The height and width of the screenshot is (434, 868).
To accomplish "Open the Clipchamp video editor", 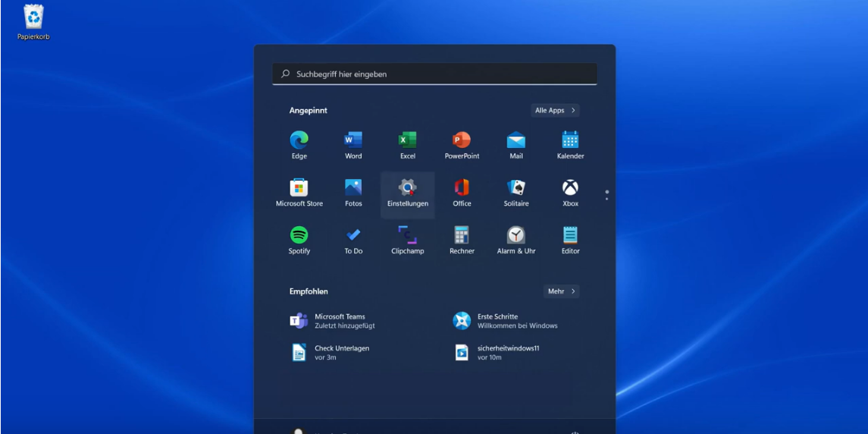I will pyautogui.click(x=407, y=241).
